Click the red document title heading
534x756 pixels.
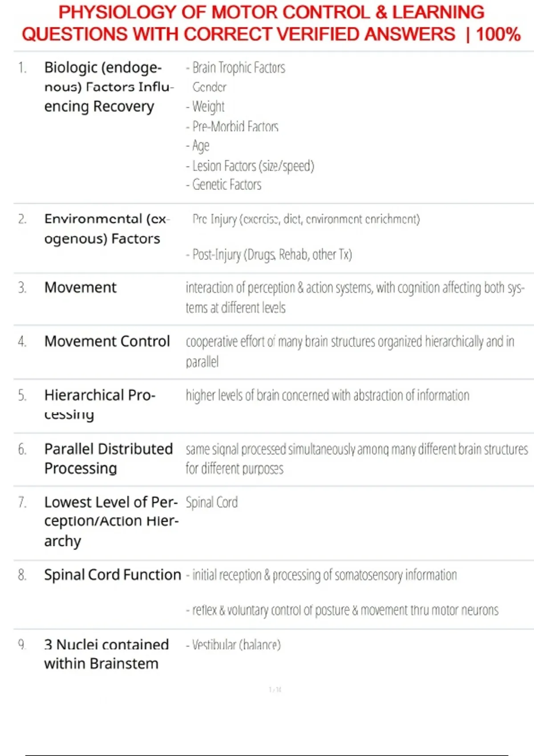[x=271, y=23]
